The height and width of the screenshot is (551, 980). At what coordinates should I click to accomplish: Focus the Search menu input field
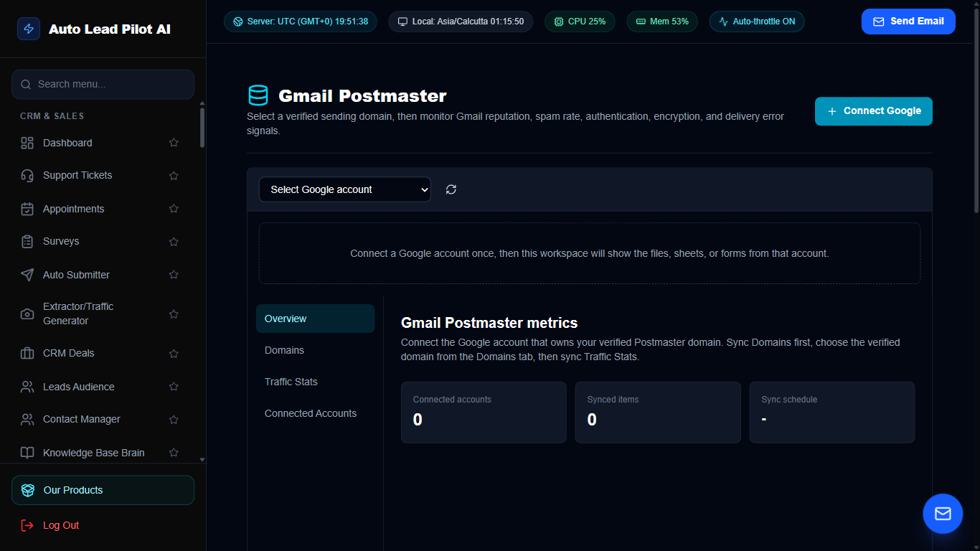click(103, 84)
